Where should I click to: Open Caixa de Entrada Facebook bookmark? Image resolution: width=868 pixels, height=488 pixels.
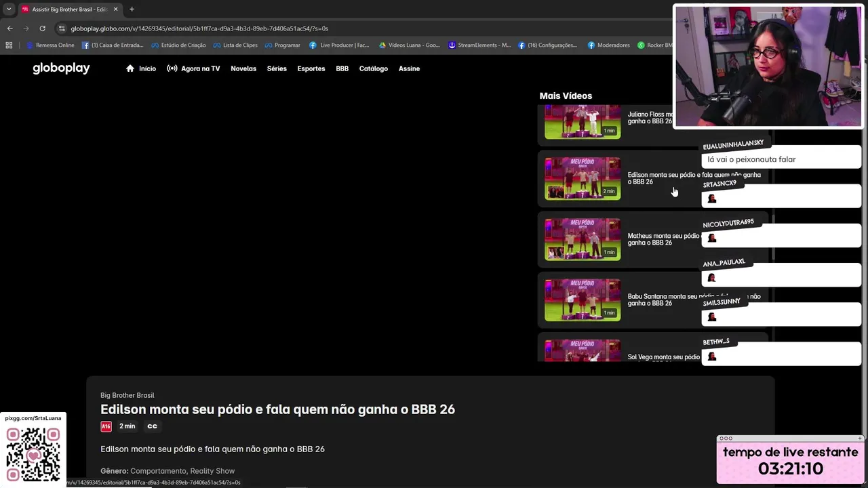113,45
